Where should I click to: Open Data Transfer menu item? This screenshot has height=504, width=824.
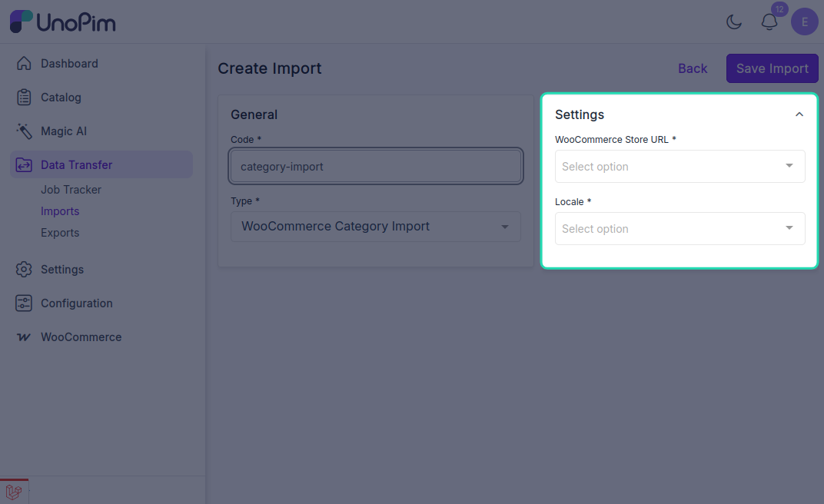point(101,165)
